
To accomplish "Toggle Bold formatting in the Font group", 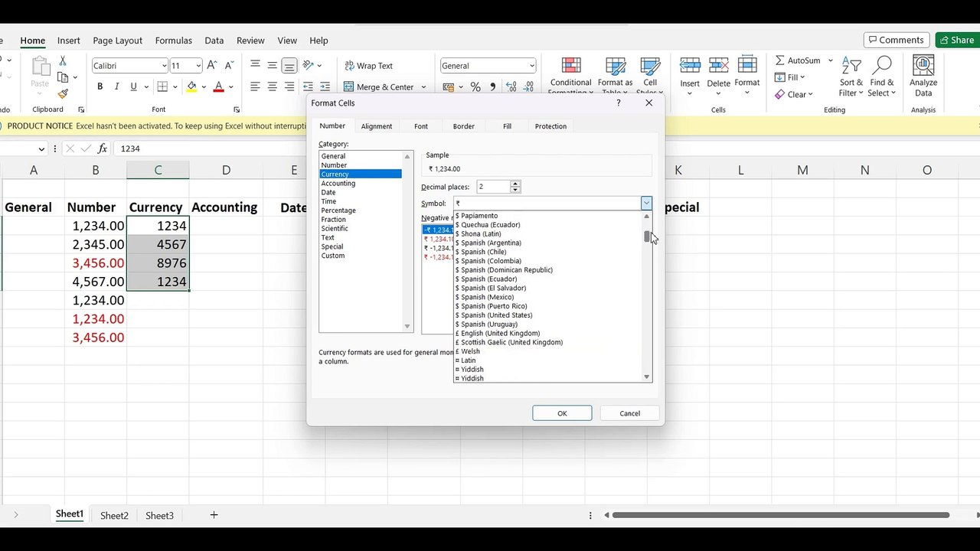I will tap(100, 86).
